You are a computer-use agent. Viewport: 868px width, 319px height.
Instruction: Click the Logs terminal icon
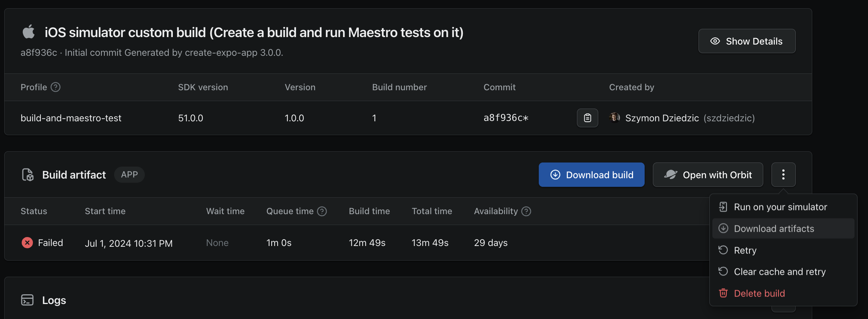(x=27, y=300)
